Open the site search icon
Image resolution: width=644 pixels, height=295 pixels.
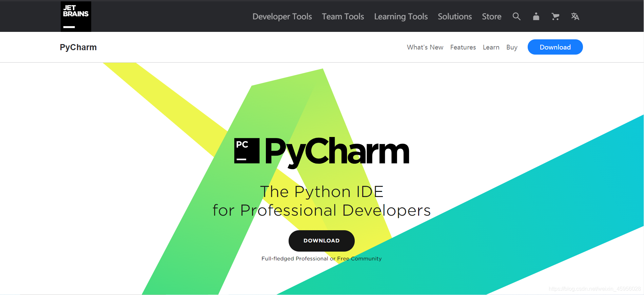coord(516,16)
